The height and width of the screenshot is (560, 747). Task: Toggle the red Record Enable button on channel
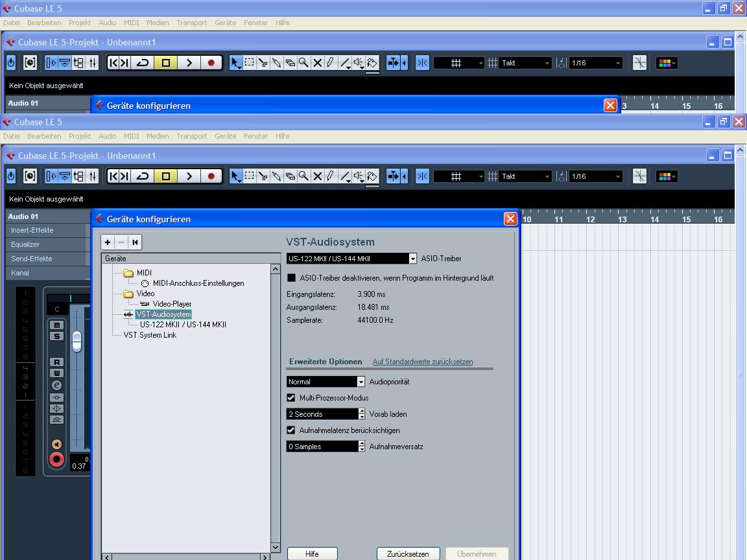coord(56,460)
